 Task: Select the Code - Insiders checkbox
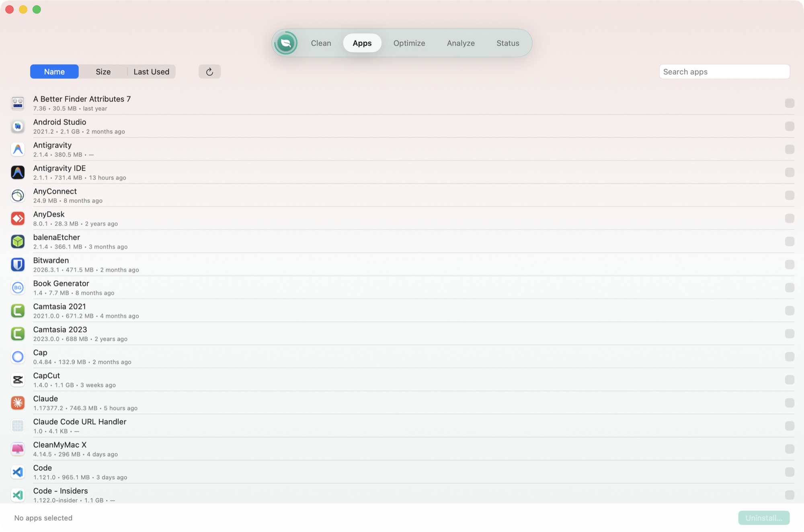pyautogui.click(x=790, y=495)
